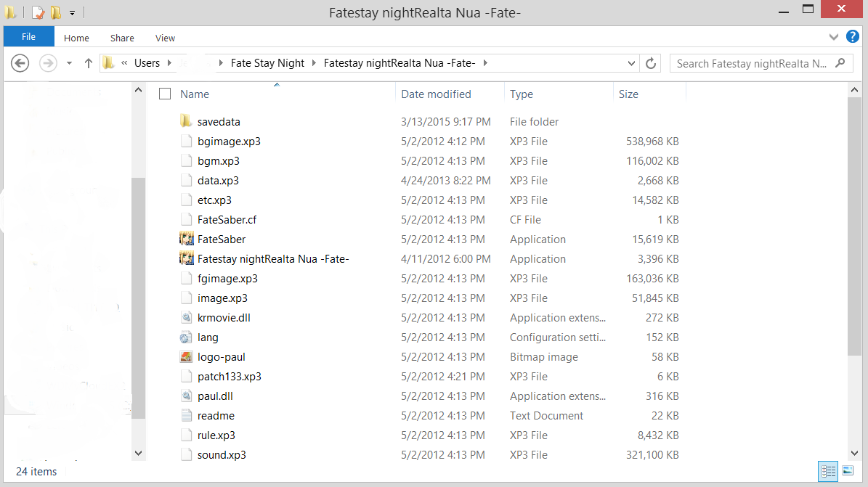The width and height of the screenshot is (868, 487).
Task: Expand arrow after Fatestay nightRealta Nua breadcrumb
Action: point(485,63)
